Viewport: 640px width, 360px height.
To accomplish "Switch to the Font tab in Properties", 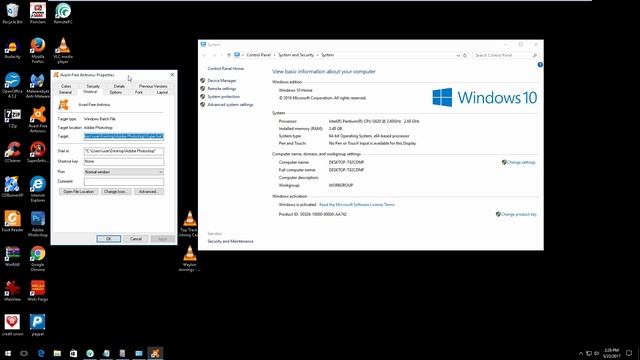I will pos(139,93).
